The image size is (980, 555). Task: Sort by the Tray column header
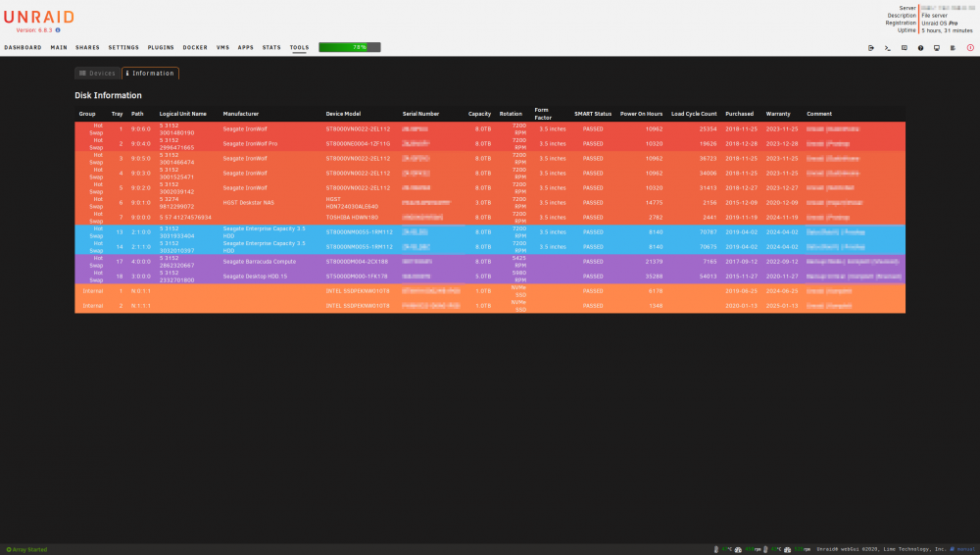[117, 114]
